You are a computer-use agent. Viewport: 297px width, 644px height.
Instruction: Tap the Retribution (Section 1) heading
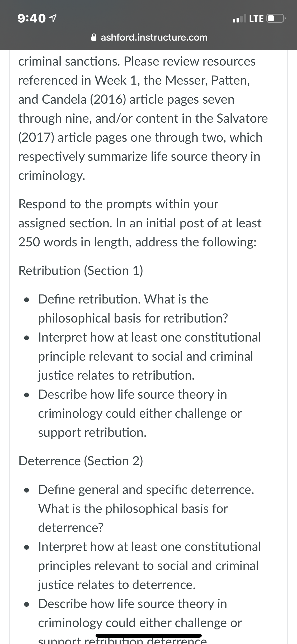(81, 270)
